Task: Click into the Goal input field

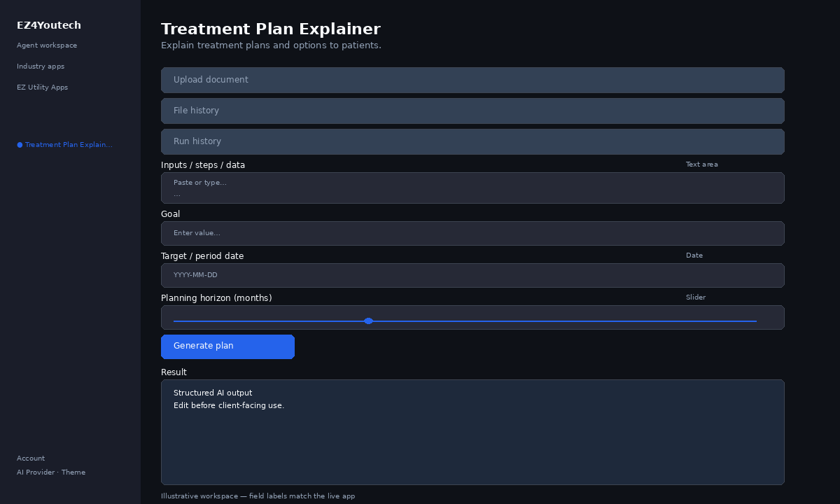Action: [472, 233]
